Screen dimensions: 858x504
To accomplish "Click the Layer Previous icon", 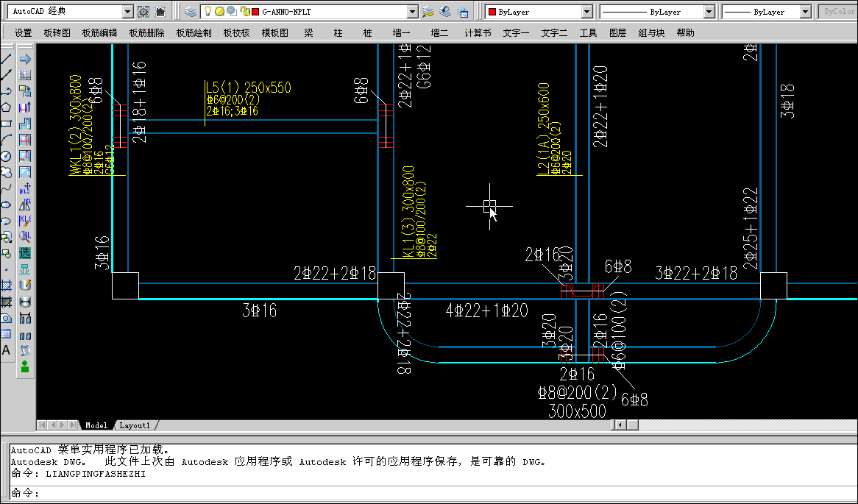I will click(445, 12).
